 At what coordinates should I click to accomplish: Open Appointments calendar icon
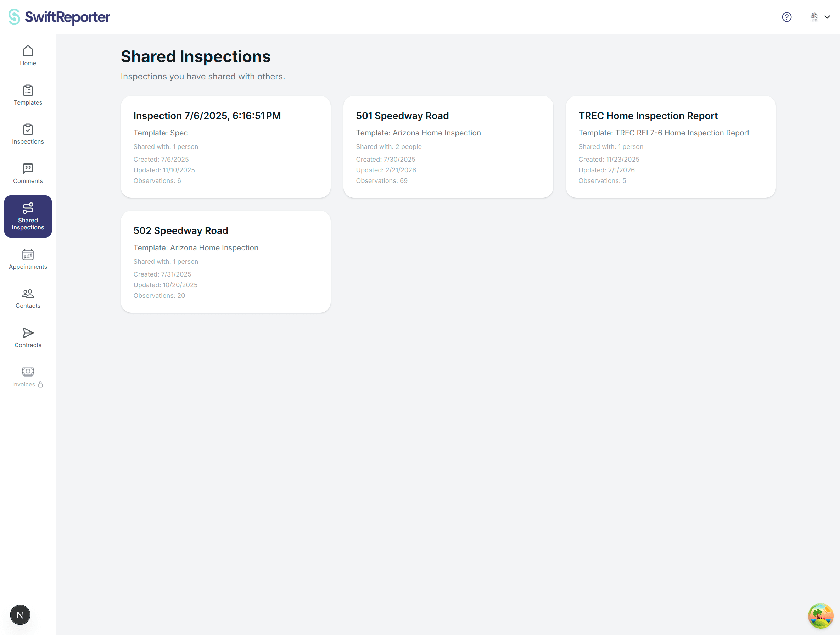pyautogui.click(x=28, y=255)
